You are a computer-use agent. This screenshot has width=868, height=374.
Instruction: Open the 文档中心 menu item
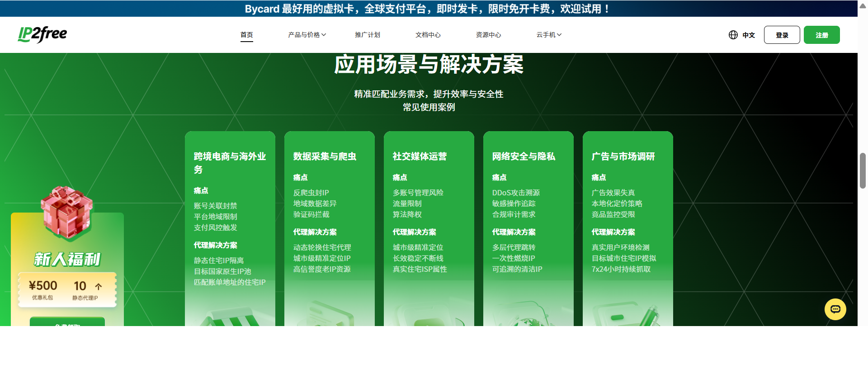coord(428,35)
